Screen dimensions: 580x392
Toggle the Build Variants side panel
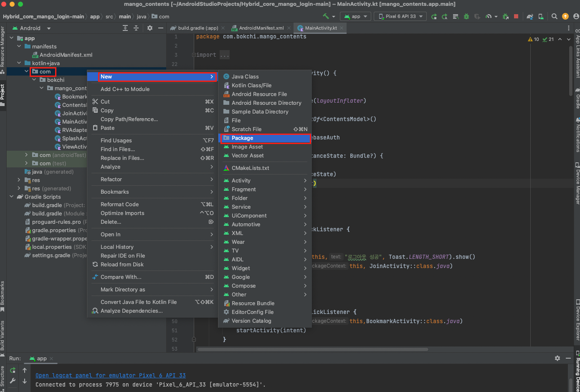tap(3, 336)
